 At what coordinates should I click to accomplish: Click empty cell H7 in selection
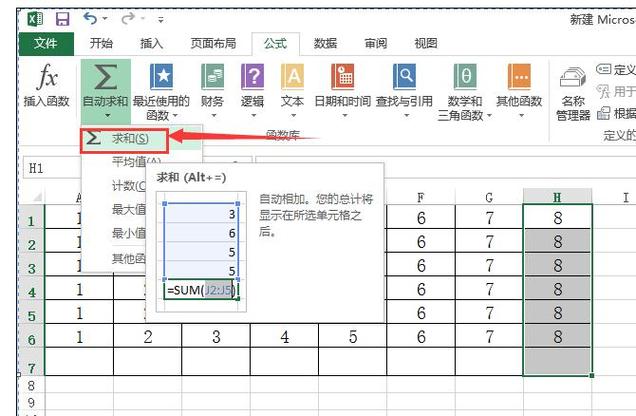click(558, 362)
